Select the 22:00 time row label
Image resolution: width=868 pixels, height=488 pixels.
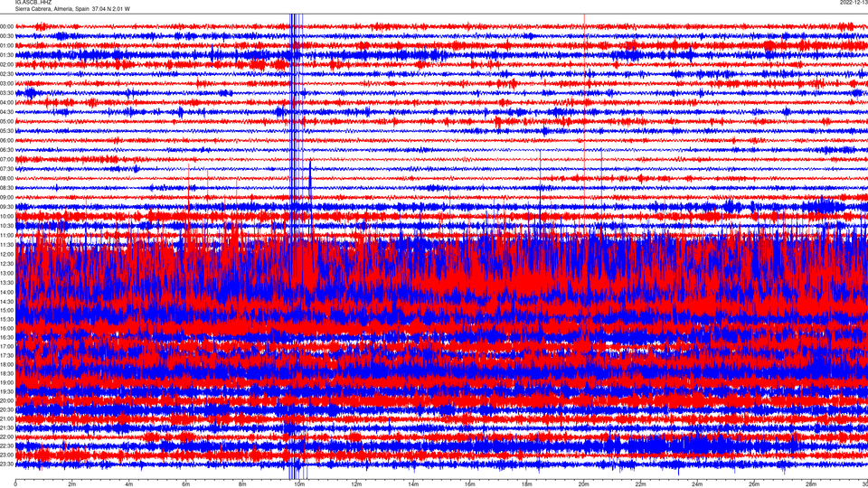click(7, 436)
